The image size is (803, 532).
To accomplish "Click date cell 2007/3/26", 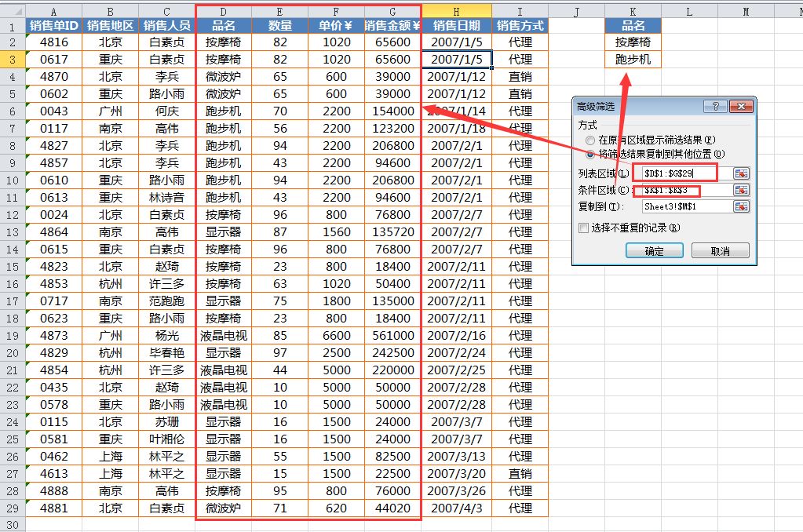I will [456, 491].
